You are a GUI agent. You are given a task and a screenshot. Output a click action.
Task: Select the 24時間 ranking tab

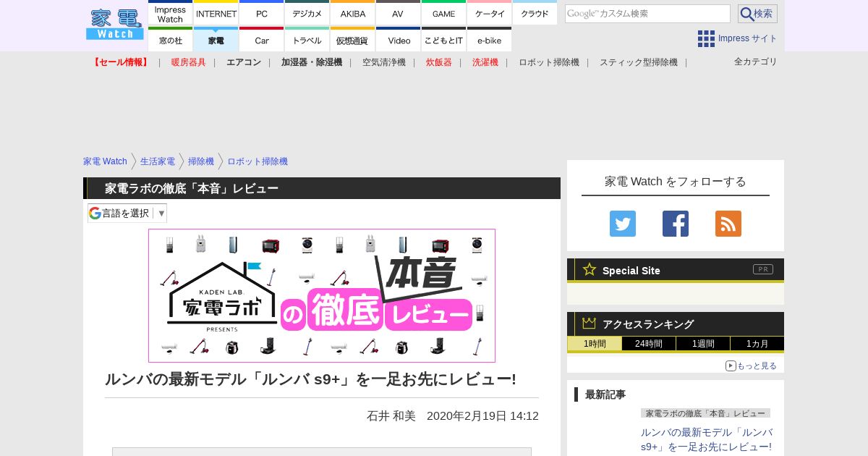(649, 344)
